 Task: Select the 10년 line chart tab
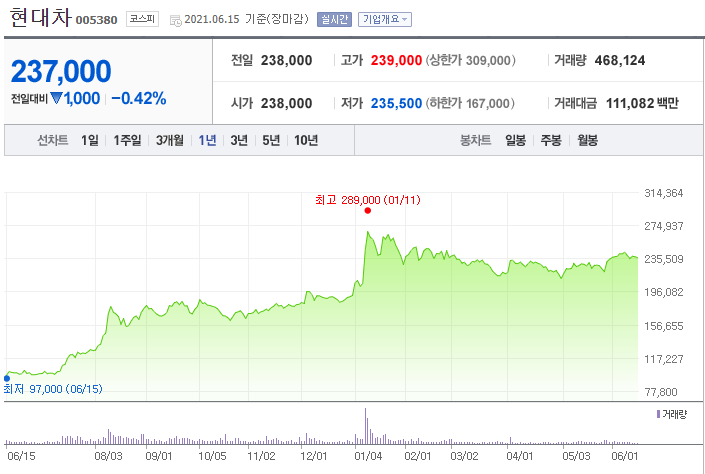(x=306, y=140)
